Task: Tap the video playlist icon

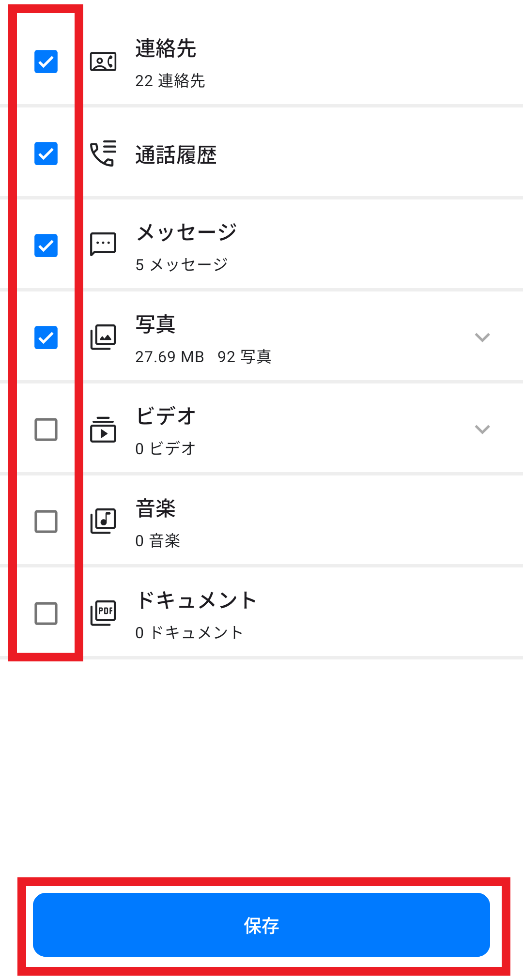Action: [103, 429]
